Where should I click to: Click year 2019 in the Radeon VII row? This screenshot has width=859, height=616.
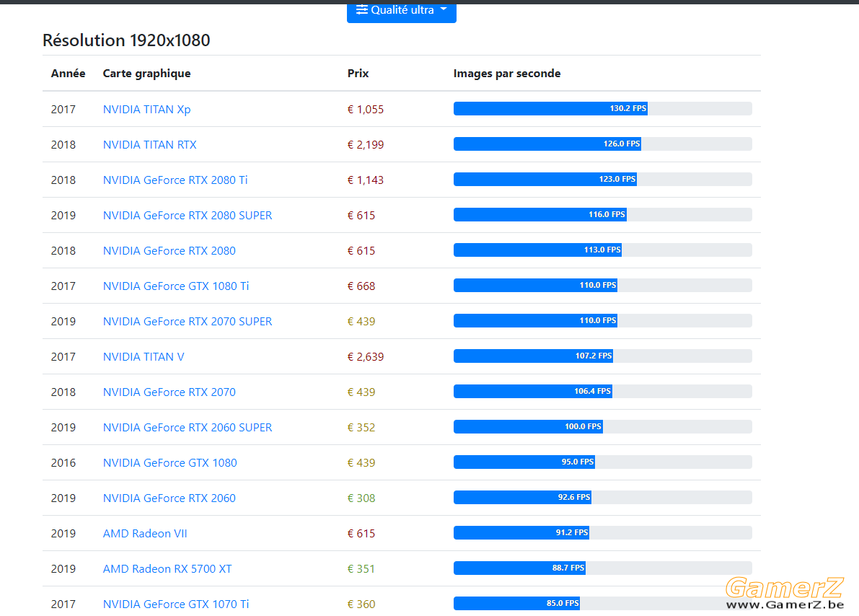click(63, 533)
